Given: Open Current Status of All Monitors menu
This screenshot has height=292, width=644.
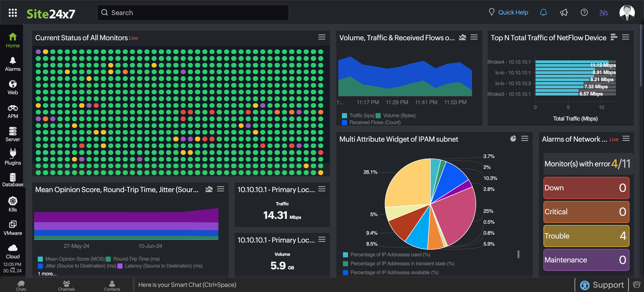Looking at the screenshot, I should click(322, 37).
